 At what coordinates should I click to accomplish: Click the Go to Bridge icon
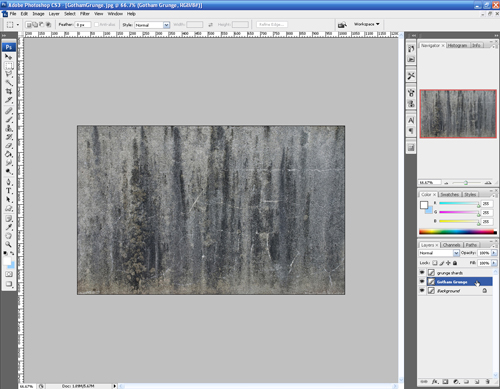[x=342, y=25]
